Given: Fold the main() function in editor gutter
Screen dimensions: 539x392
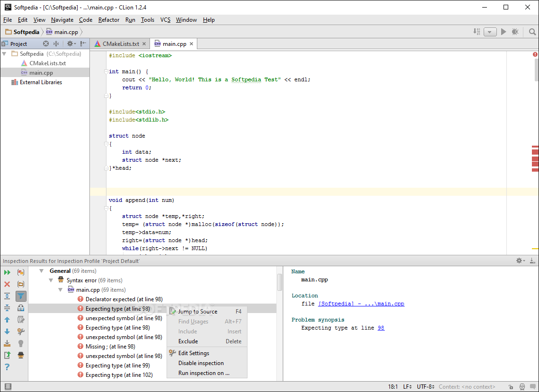Looking at the screenshot, I should pyautogui.click(x=106, y=72).
